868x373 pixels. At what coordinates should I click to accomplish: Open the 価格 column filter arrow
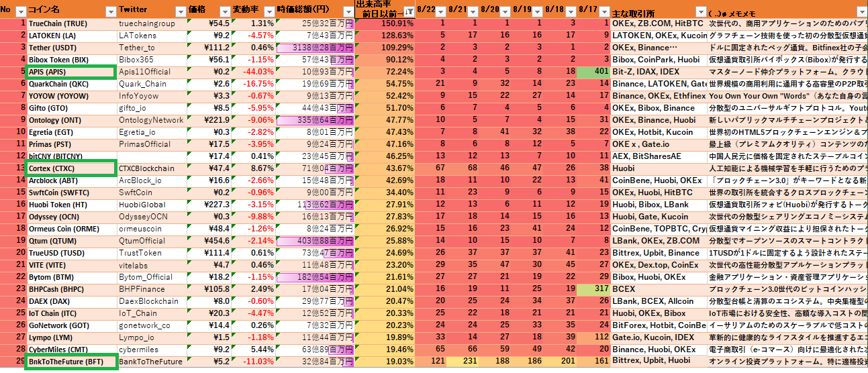(x=223, y=11)
